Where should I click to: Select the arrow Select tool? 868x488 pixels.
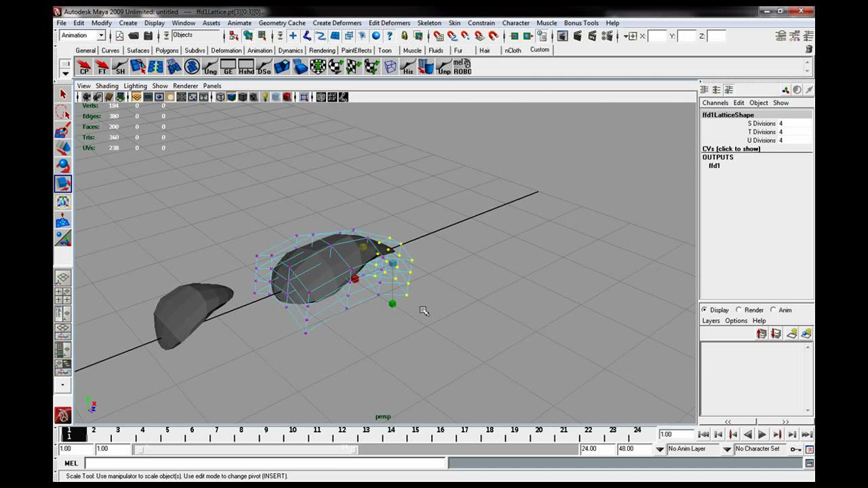point(63,95)
